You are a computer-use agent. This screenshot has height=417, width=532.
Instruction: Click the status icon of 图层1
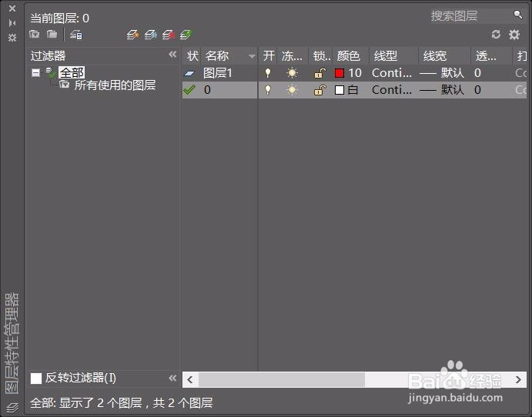(x=189, y=73)
